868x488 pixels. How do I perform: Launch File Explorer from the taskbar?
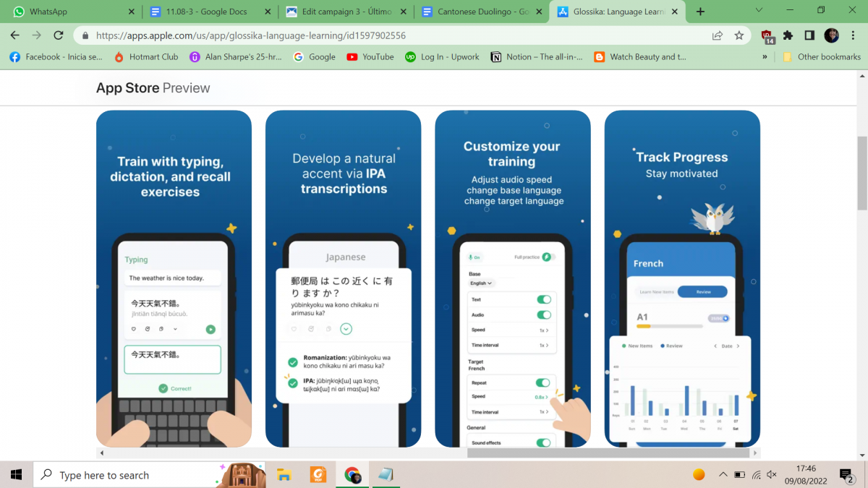tap(284, 475)
